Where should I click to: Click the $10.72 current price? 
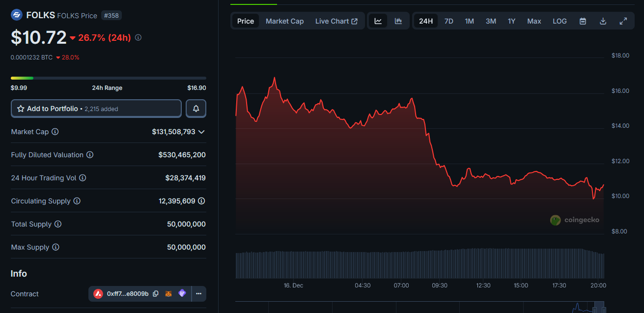coord(39,37)
